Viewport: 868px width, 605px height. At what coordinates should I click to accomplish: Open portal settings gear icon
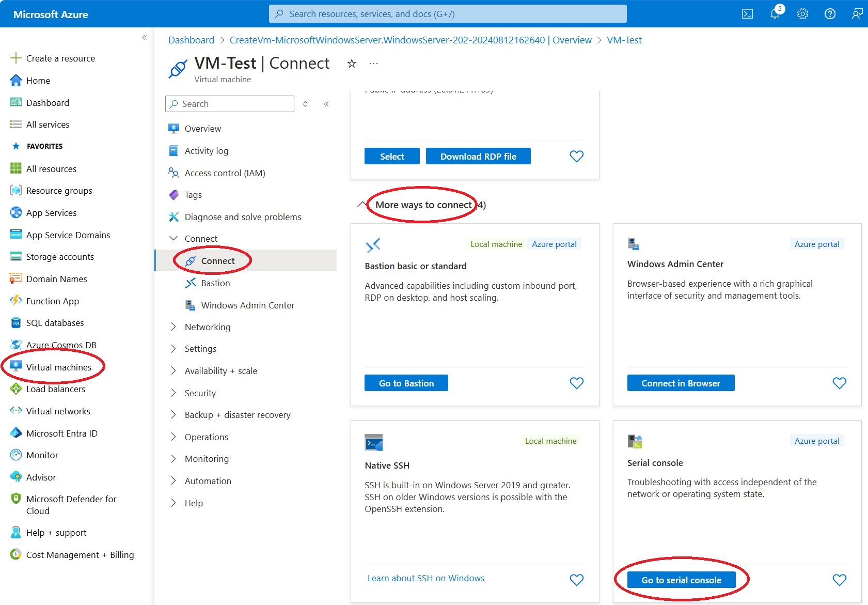(802, 14)
